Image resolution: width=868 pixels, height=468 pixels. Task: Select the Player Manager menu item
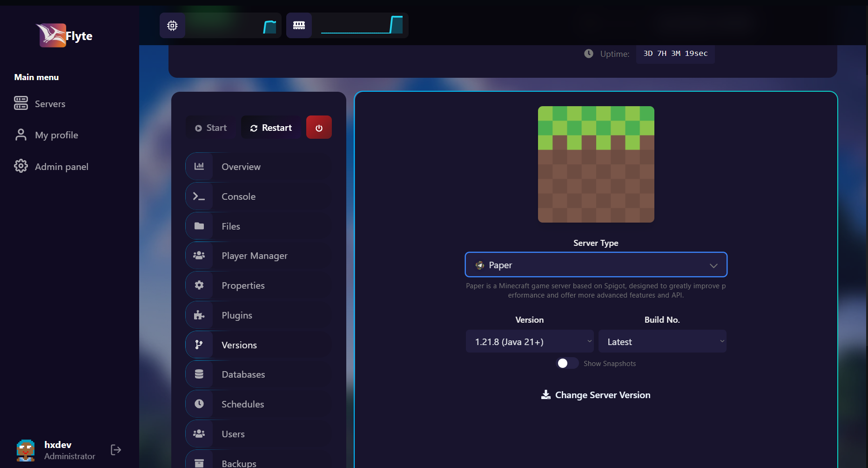click(x=254, y=256)
